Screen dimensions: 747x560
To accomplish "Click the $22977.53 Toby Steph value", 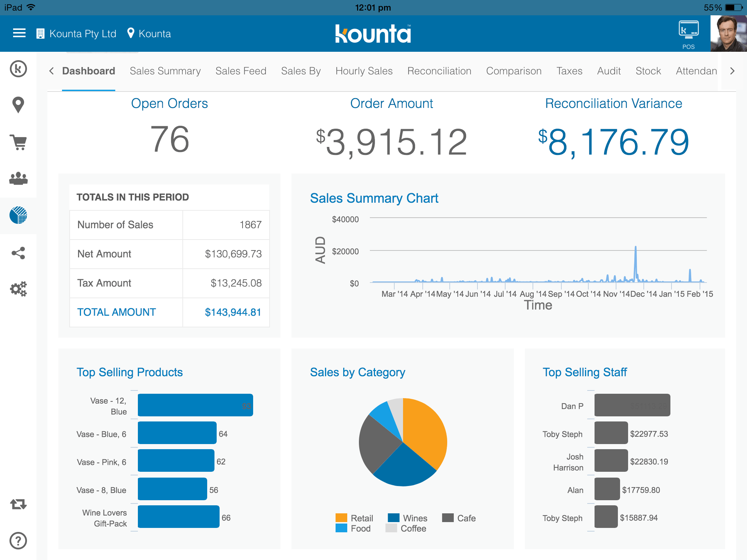I will [649, 434].
